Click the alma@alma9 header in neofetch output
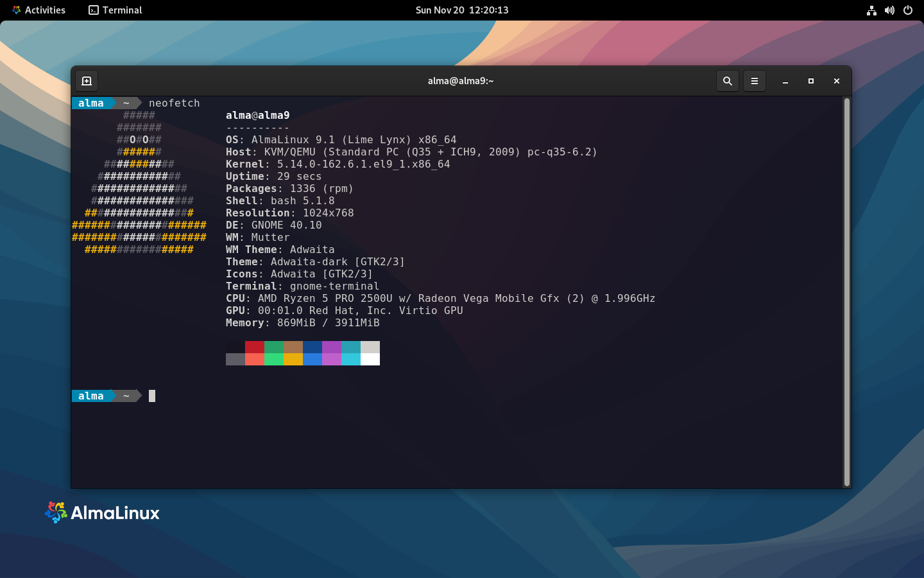This screenshot has width=924, height=578. [x=258, y=116]
